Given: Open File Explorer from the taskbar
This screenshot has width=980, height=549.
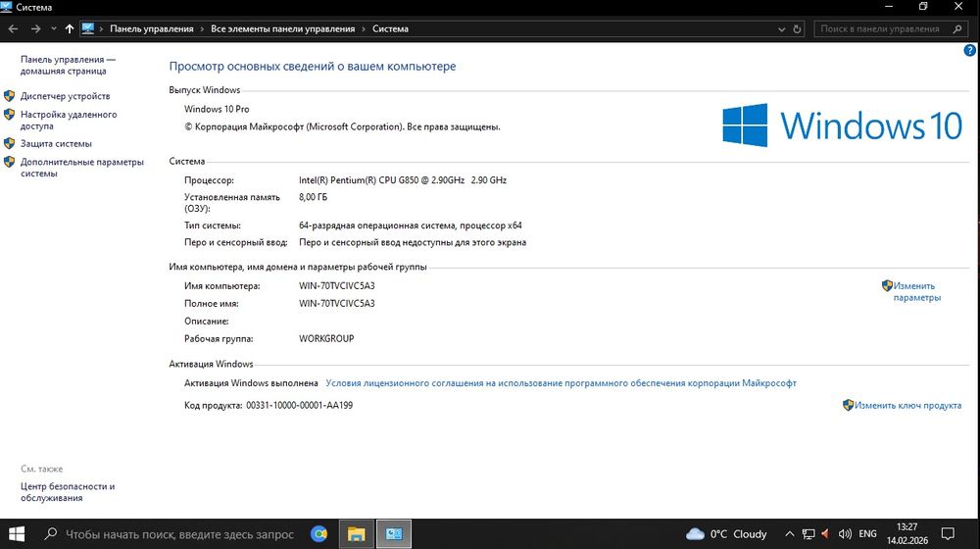Looking at the screenshot, I should coord(357,534).
